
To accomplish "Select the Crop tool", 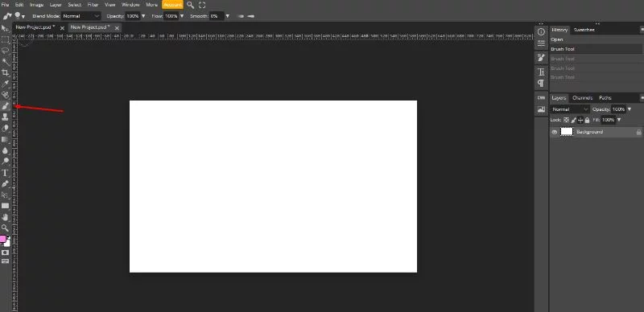I will click(x=5, y=73).
